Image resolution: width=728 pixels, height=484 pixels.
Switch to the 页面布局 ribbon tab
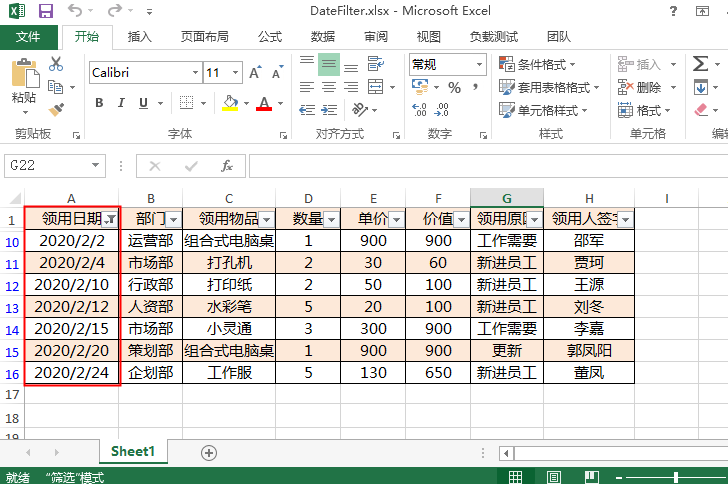tap(205, 37)
